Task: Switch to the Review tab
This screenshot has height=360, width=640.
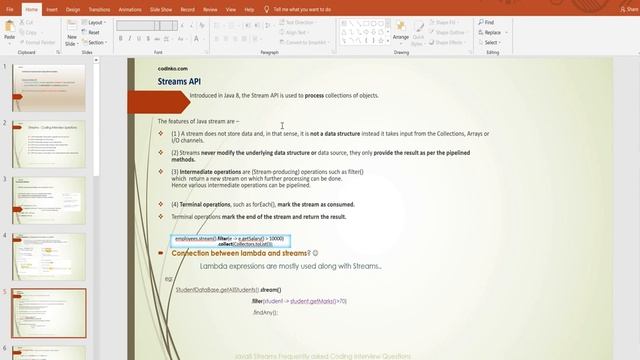Action: tap(210, 9)
